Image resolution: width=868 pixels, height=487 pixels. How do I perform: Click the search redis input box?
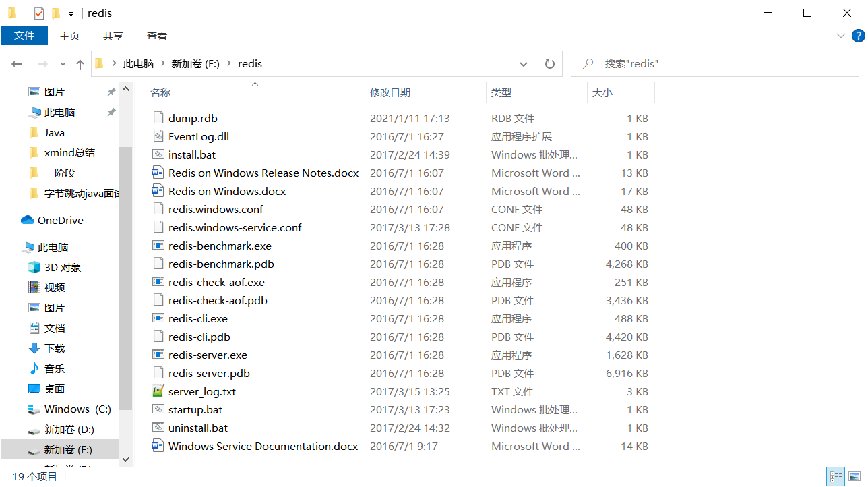tap(715, 63)
